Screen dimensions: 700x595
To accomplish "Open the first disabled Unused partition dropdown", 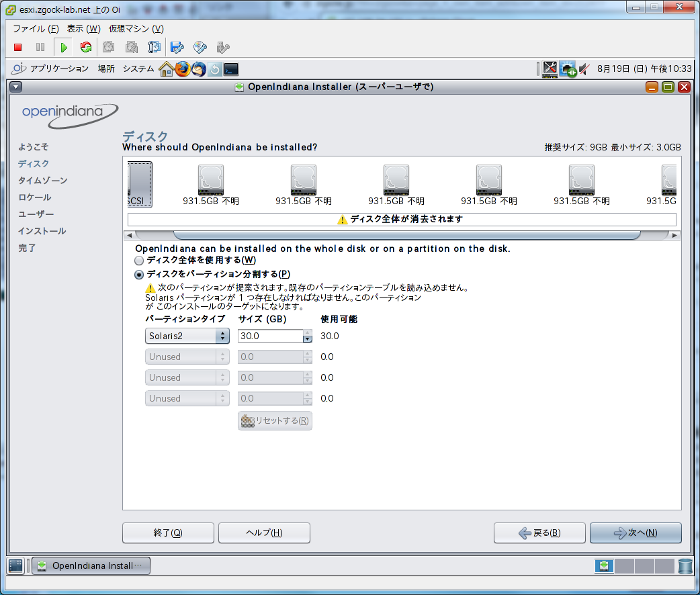I will (x=187, y=357).
